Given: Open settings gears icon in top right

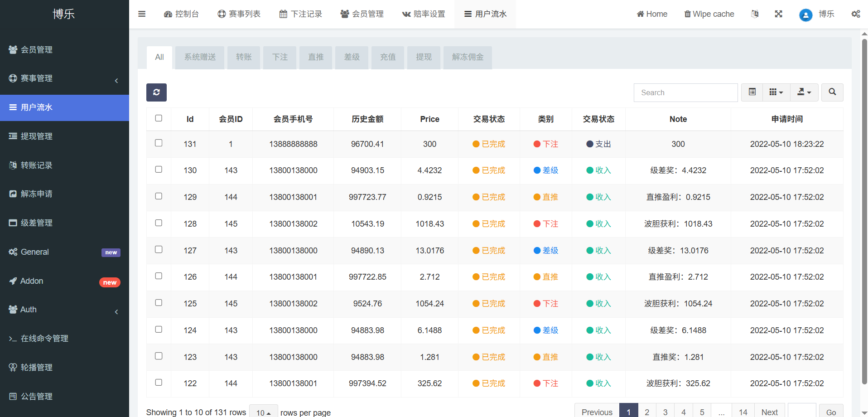Looking at the screenshot, I should click(x=855, y=14).
